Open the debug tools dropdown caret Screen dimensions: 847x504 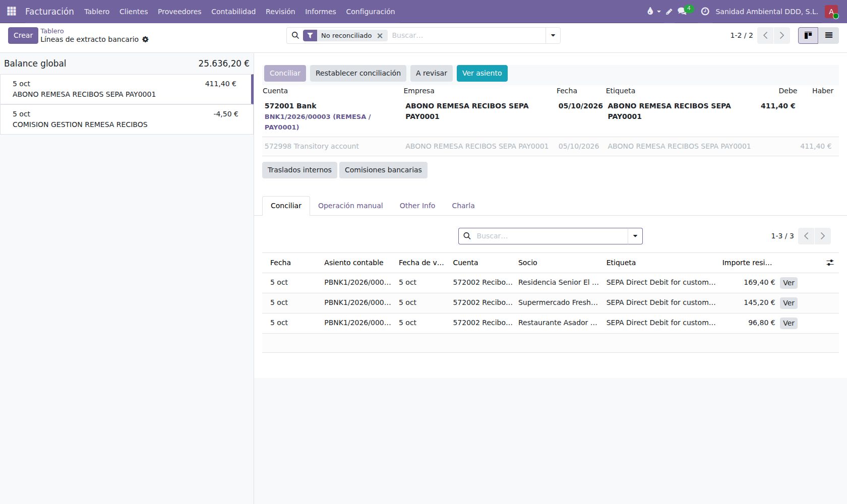[x=659, y=12]
